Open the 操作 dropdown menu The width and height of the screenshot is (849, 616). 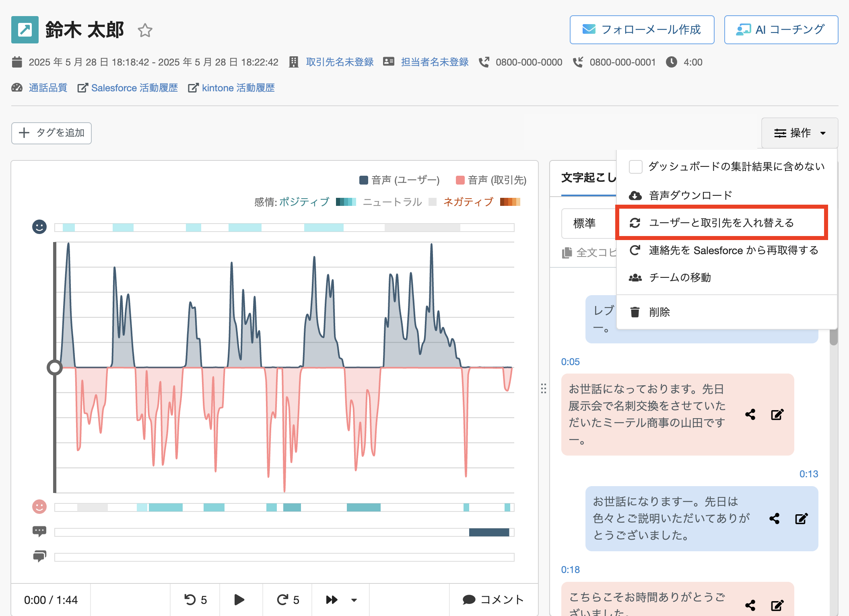(800, 133)
